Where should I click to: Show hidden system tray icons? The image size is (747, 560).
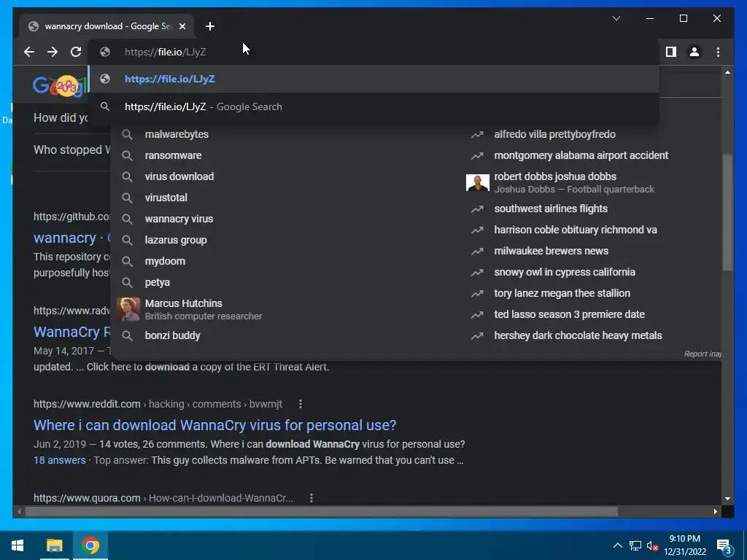point(617,545)
